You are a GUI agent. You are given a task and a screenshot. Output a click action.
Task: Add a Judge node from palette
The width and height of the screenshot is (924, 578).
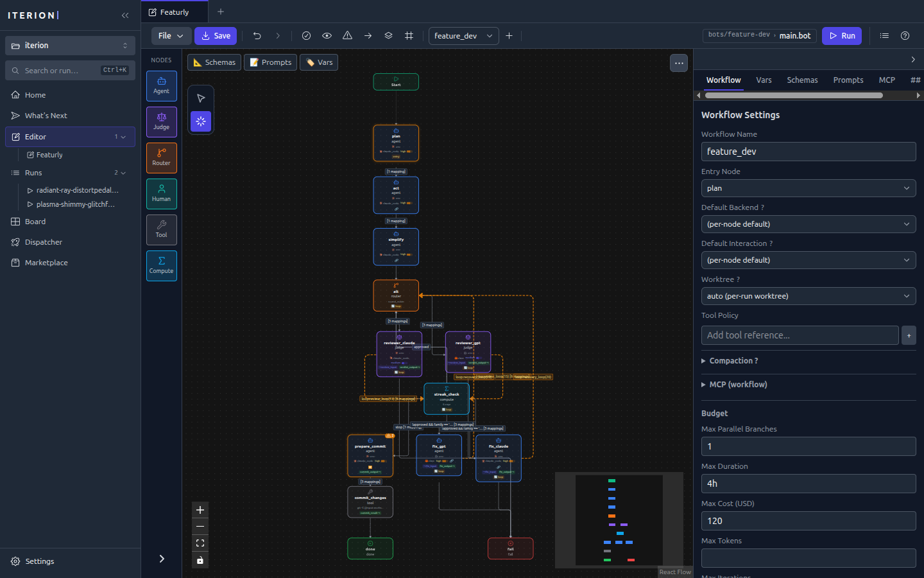161,121
